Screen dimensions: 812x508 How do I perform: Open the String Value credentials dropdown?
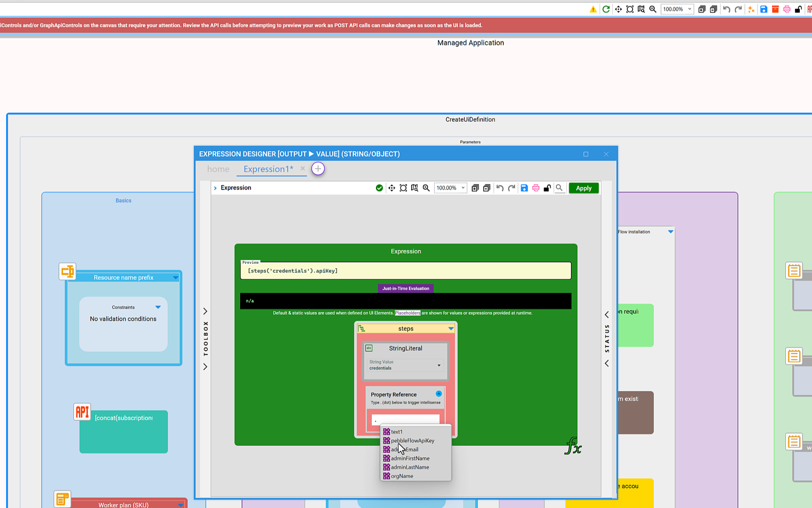[x=439, y=365]
